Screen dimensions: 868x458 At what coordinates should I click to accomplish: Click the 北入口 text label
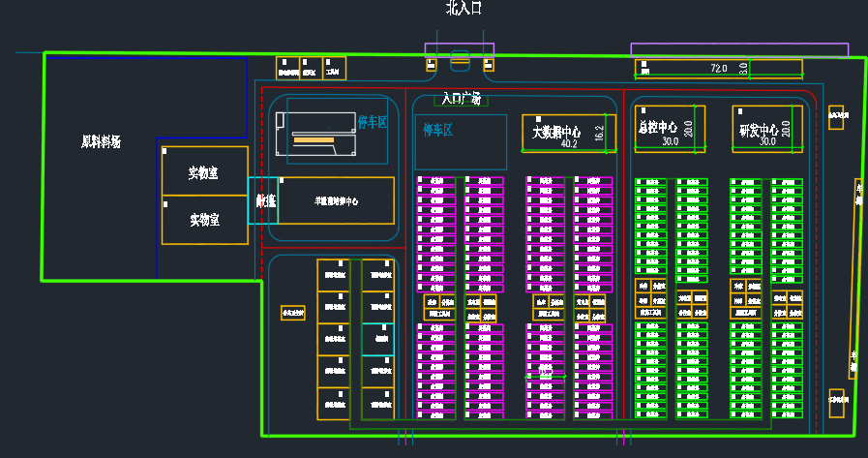coord(463,9)
